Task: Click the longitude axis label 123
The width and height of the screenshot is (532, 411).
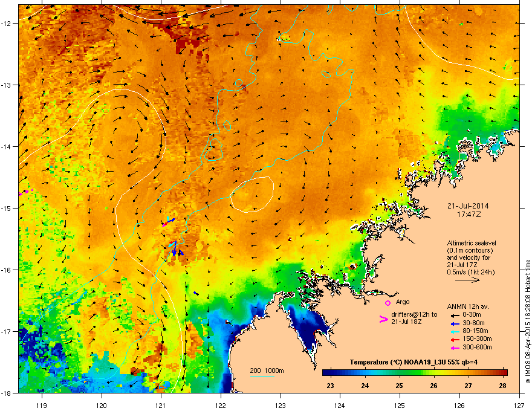Action: [281, 405]
